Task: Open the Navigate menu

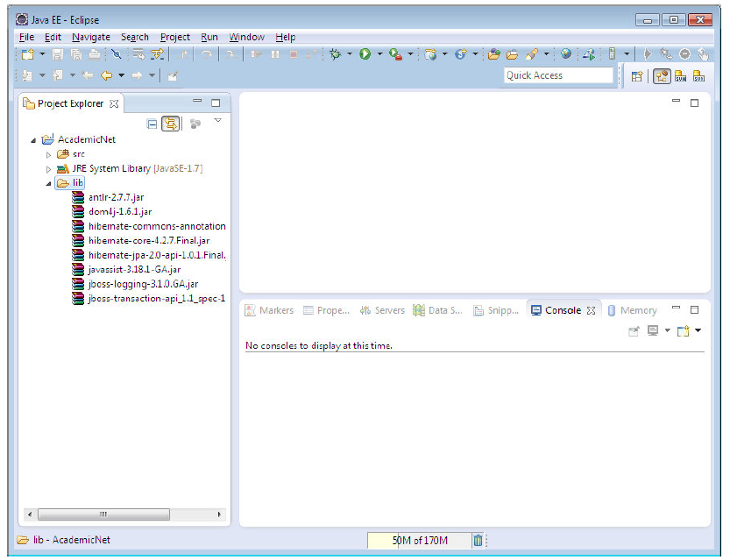Action: [x=91, y=37]
